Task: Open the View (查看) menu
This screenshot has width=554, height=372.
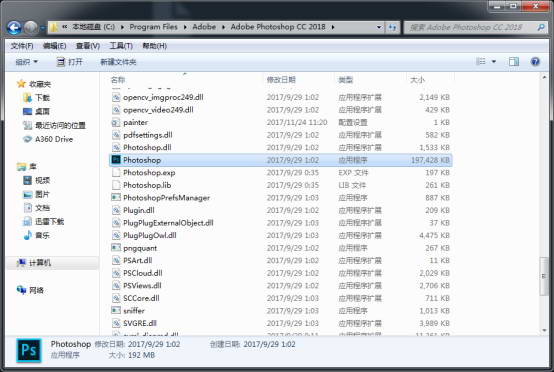Action: pyautogui.click(x=88, y=46)
